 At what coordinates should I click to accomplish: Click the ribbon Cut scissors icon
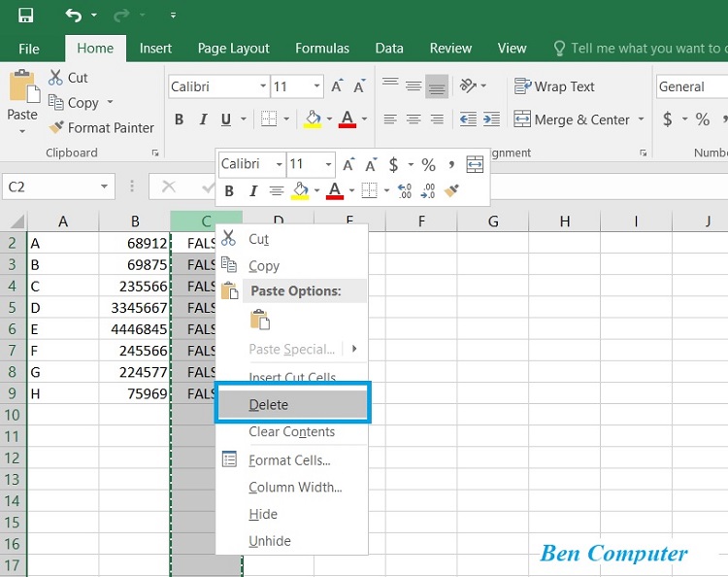tap(55, 77)
